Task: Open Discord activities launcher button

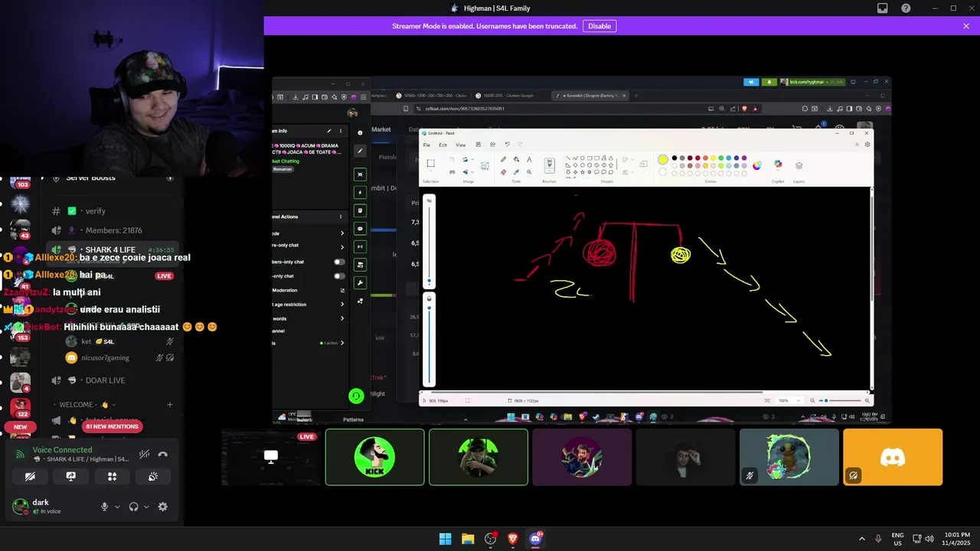Action: pos(113,476)
